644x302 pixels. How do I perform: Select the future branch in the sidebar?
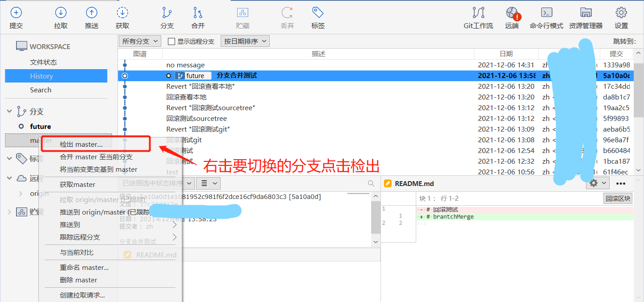(40, 126)
